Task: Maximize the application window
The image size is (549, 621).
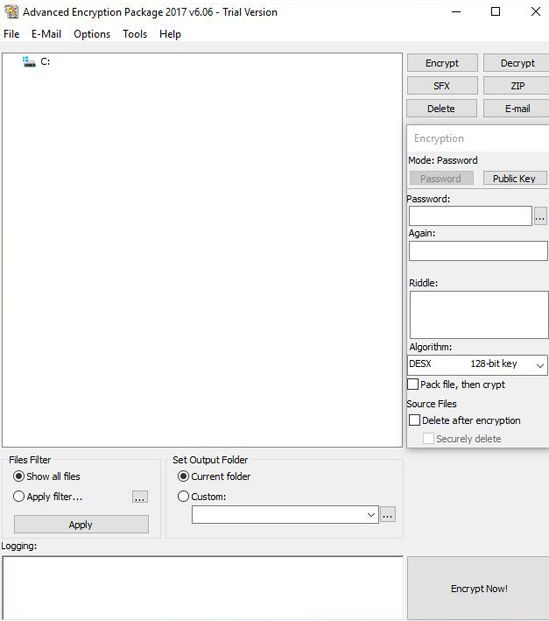Action: click(496, 12)
